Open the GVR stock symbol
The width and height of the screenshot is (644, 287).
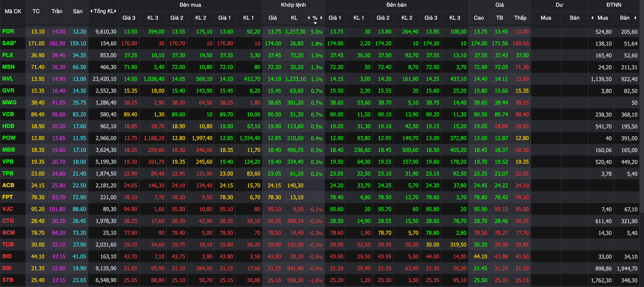(x=8, y=91)
